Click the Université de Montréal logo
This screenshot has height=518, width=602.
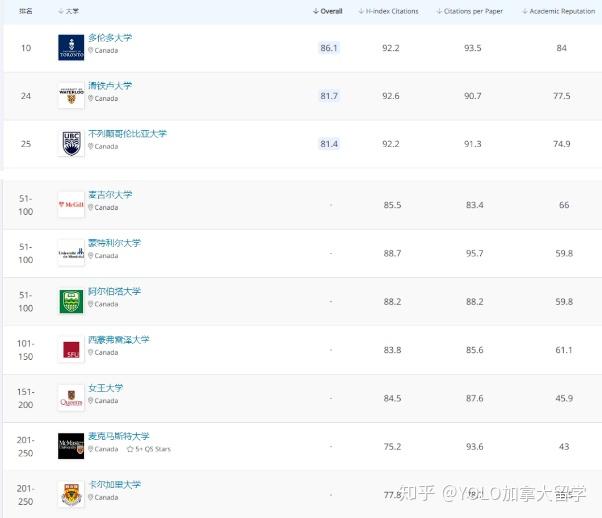pyautogui.click(x=71, y=253)
